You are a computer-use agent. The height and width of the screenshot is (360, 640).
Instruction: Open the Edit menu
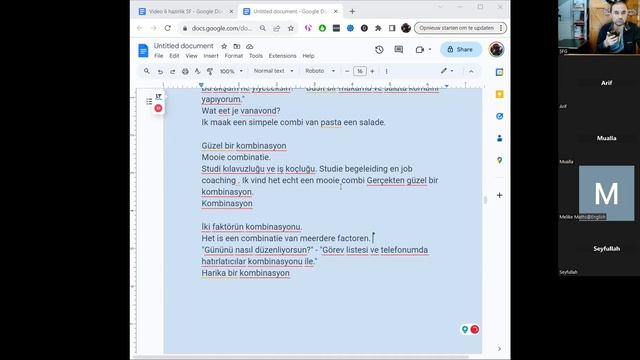coord(174,56)
